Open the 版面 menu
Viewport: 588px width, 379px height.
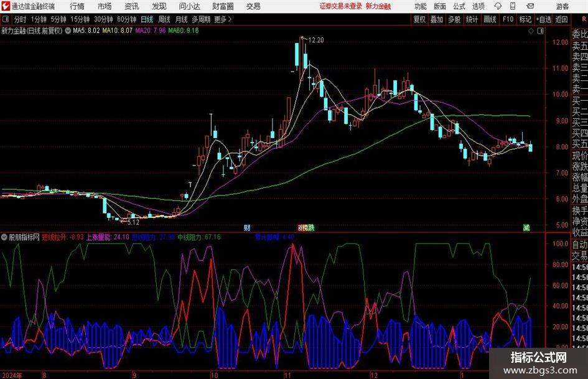click(x=440, y=6)
